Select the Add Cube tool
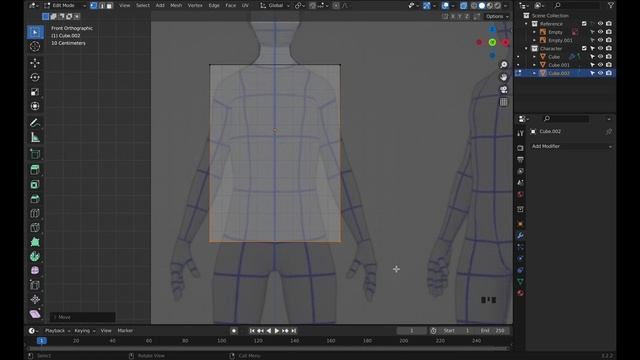 point(35,154)
